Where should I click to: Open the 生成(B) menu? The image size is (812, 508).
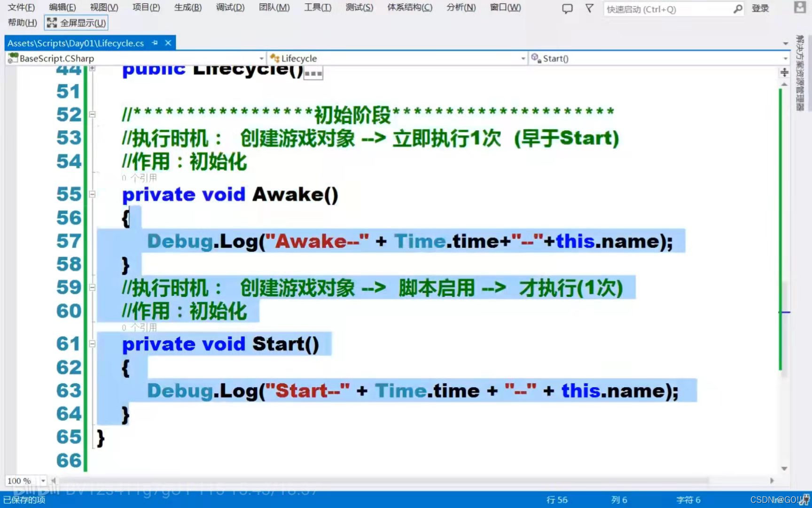pyautogui.click(x=187, y=8)
